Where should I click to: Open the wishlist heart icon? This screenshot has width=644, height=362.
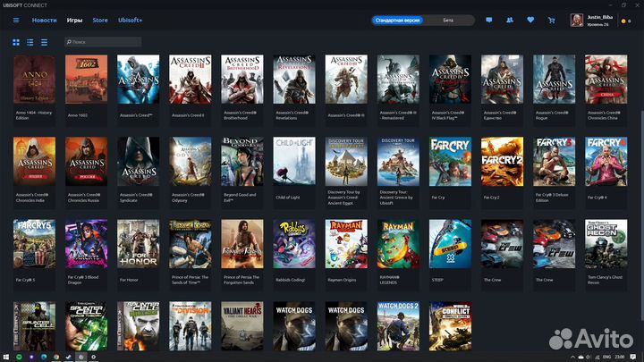tap(530, 20)
